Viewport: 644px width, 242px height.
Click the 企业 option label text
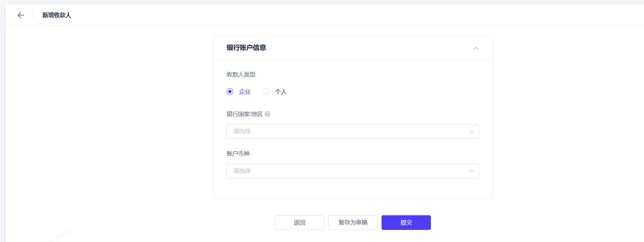click(x=245, y=92)
